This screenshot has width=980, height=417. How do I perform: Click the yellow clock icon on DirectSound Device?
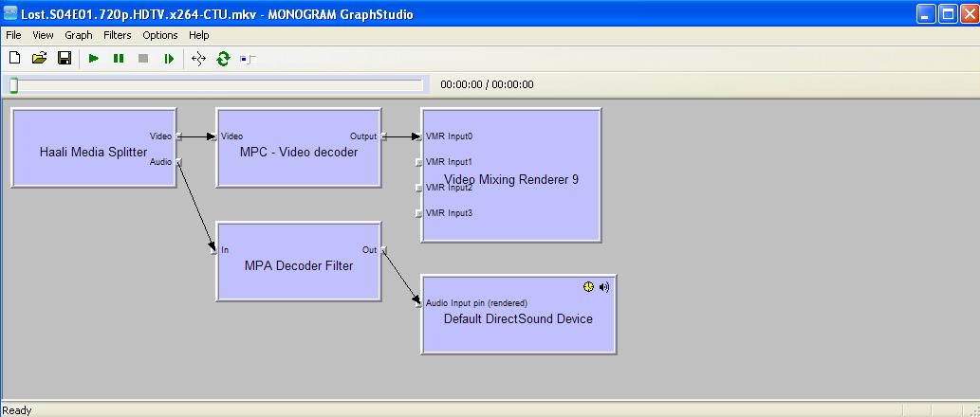[x=588, y=287]
